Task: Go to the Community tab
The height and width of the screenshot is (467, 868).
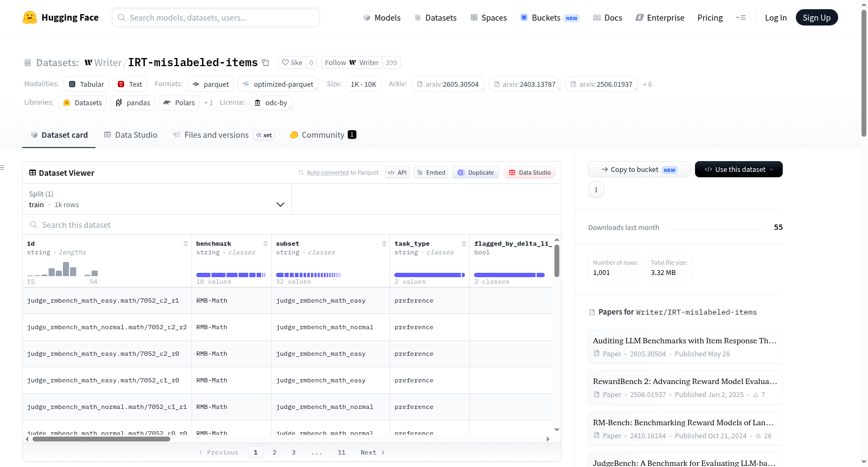Action: 323,135
